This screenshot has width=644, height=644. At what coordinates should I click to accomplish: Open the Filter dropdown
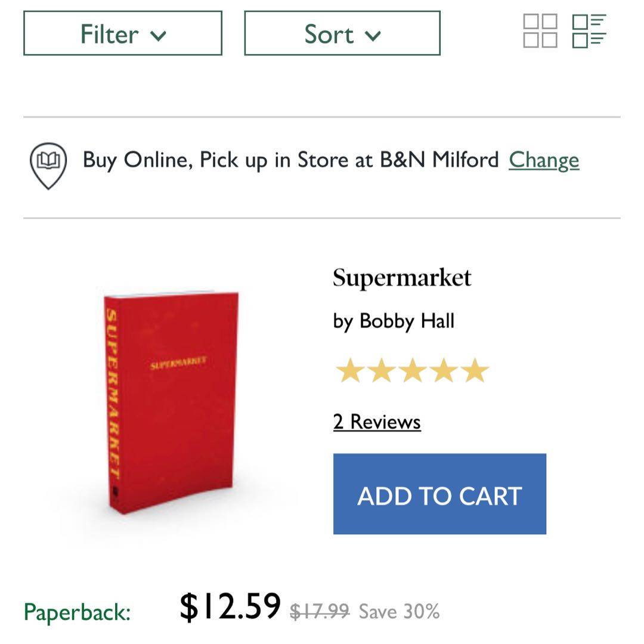click(123, 33)
